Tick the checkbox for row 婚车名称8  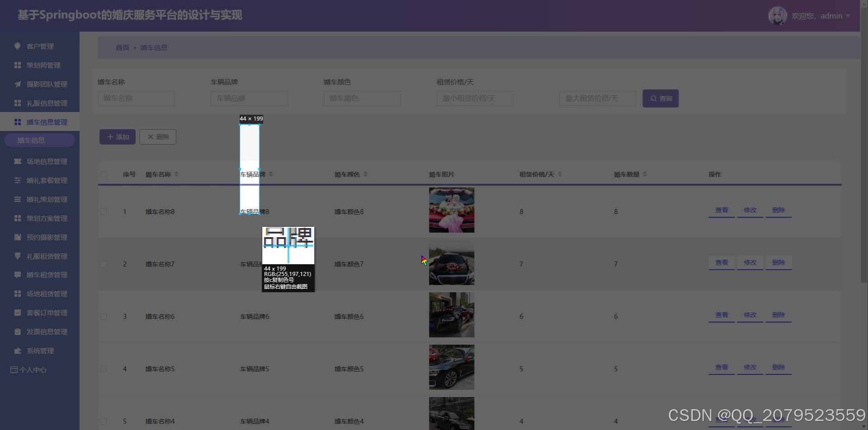pos(104,211)
